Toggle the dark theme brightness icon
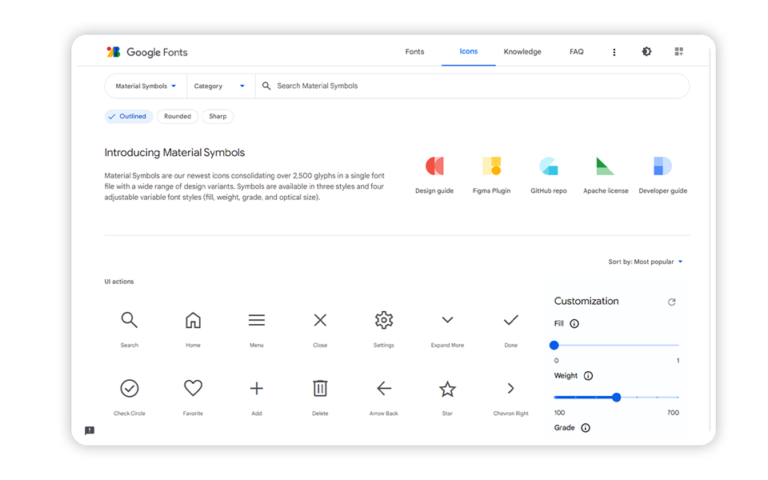 (647, 51)
